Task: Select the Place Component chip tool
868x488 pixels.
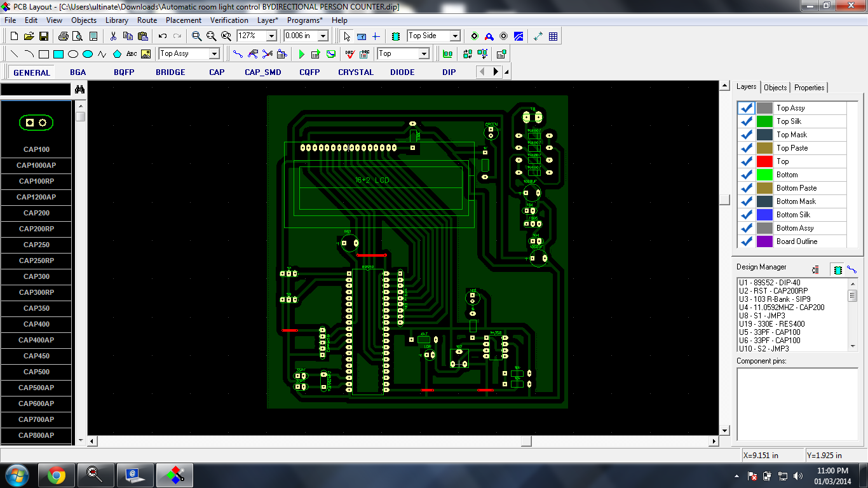Action: coord(397,36)
